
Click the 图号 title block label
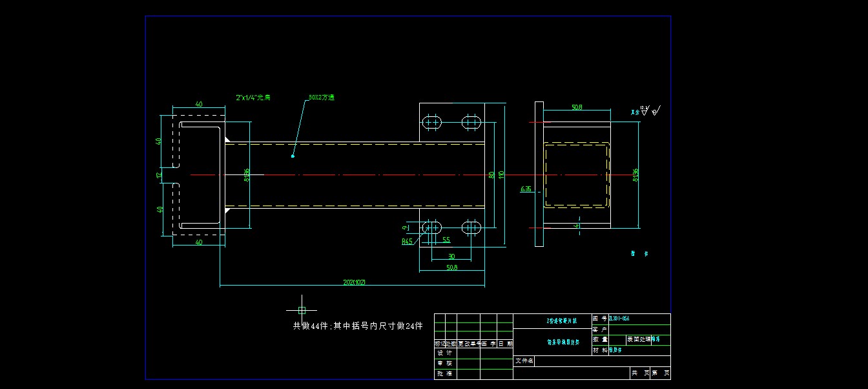point(600,319)
